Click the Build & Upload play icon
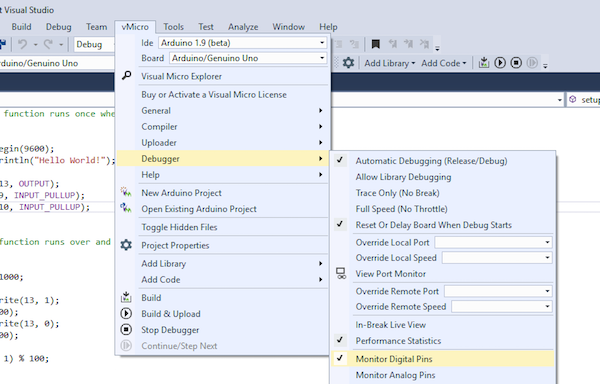 (x=126, y=314)
